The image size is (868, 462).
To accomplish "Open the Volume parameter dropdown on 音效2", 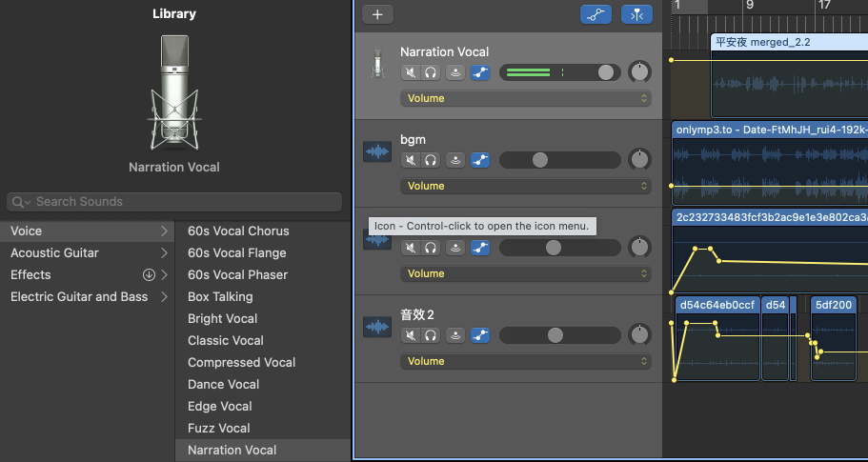I will [525, 361].
